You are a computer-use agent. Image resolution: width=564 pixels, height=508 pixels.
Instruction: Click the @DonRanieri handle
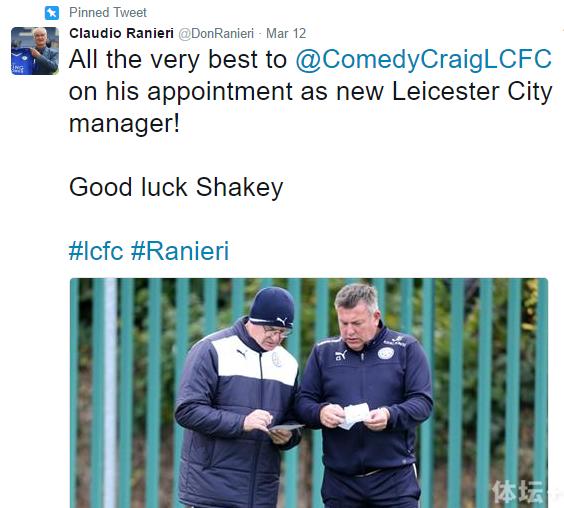click(x=216, y=33)
